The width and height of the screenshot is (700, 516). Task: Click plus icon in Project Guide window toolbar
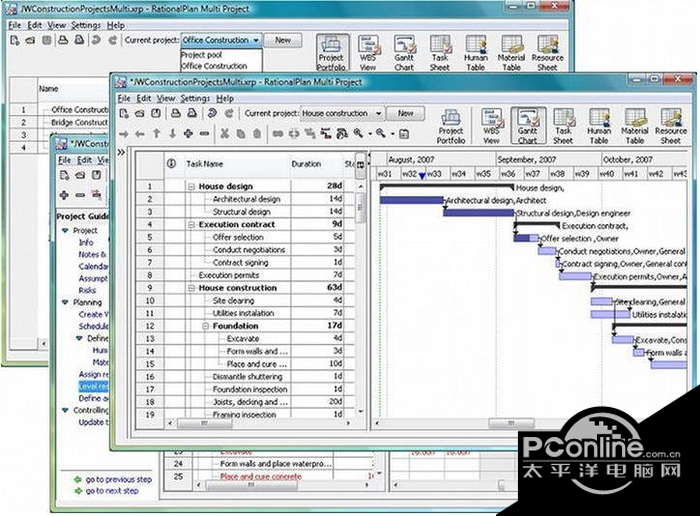coord(64,195)
